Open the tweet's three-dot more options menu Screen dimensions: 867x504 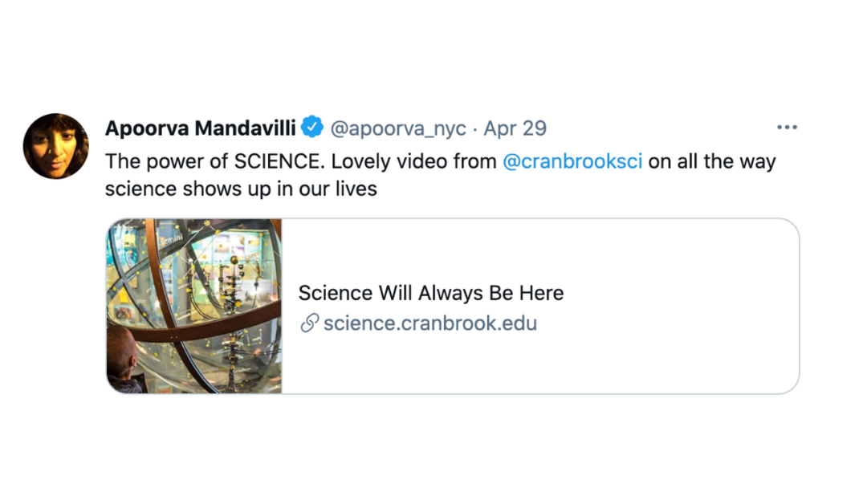click(x=787, y=128)
